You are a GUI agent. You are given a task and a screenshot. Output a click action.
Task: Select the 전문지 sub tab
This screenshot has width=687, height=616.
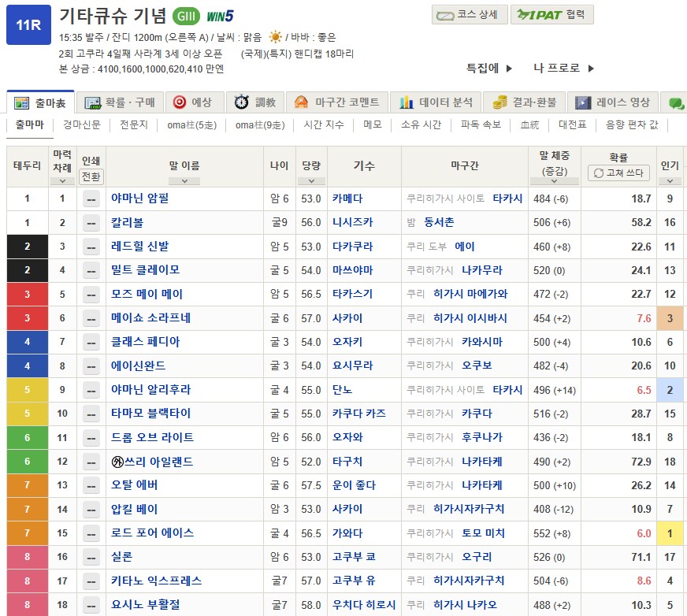coord(134,125)
